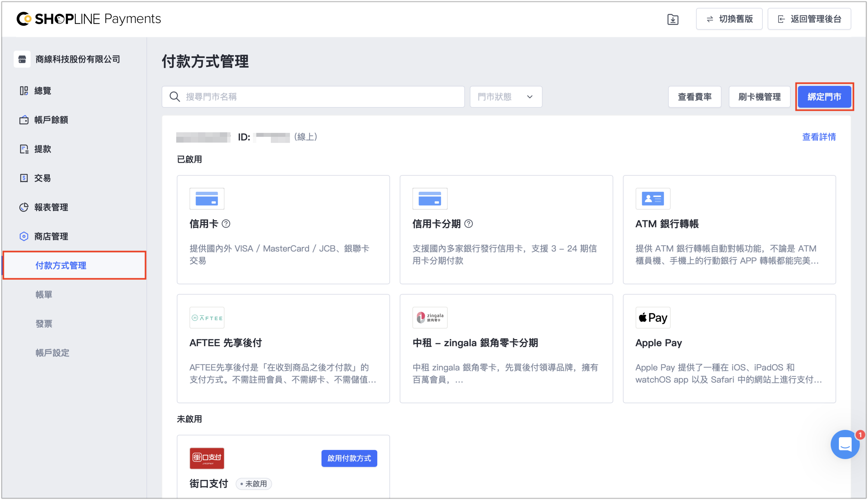Viewport: 868px width, 500px height.
Task: Click the Apple Pay card title
Action: [658, 343]
